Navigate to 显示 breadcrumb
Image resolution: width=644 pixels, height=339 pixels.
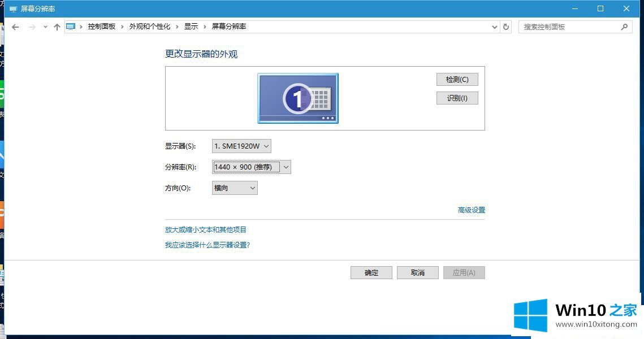click(191, 27)
